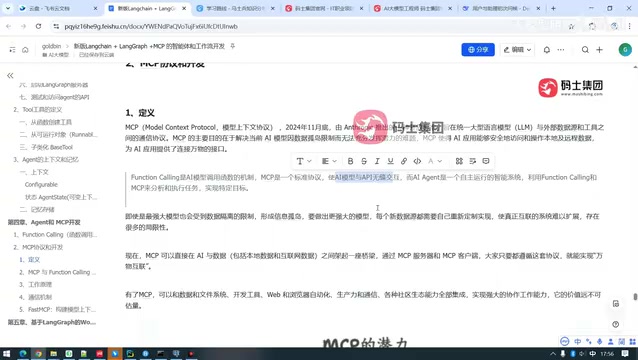Insert a link on the selected text
The width and height of the screenshot is (638, 360).
coord(404,161)
